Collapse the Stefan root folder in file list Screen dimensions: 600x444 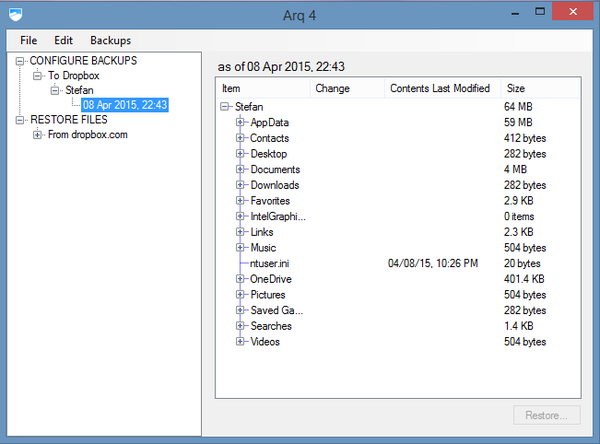click(x=225, y=107)
